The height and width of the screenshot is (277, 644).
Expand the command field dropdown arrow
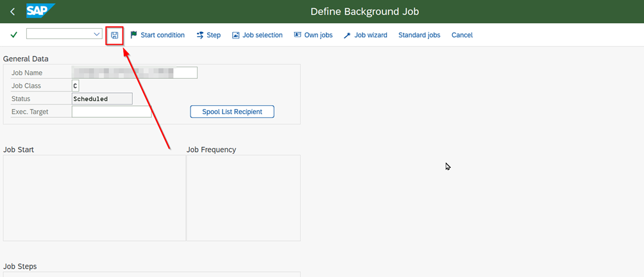click(x=97, y=34)
